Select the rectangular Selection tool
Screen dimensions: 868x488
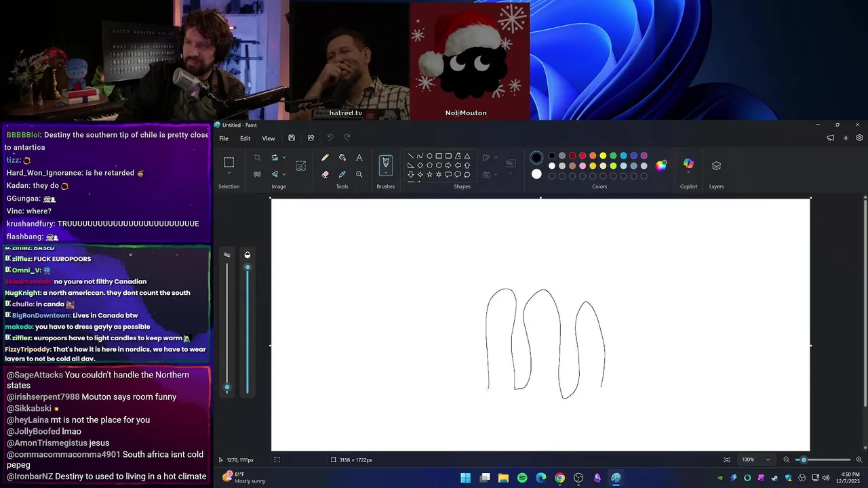pos(229,163)
